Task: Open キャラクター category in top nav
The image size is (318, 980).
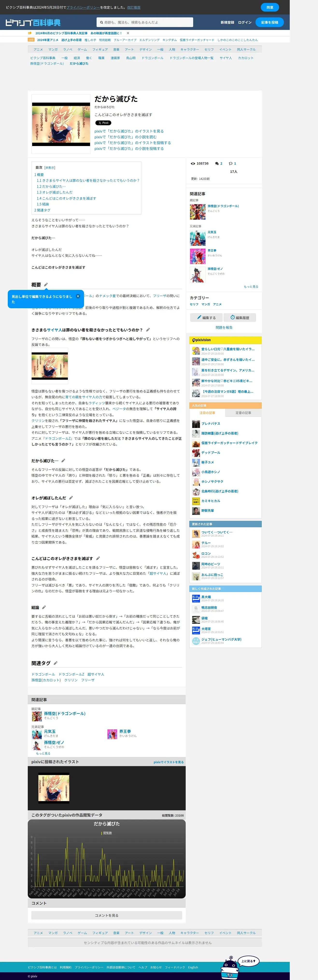Action: pos(190,49)
